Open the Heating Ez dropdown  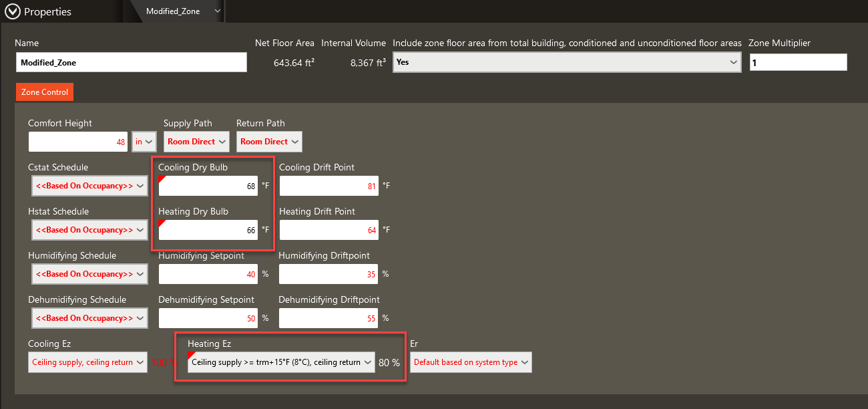tap(281, 362)
